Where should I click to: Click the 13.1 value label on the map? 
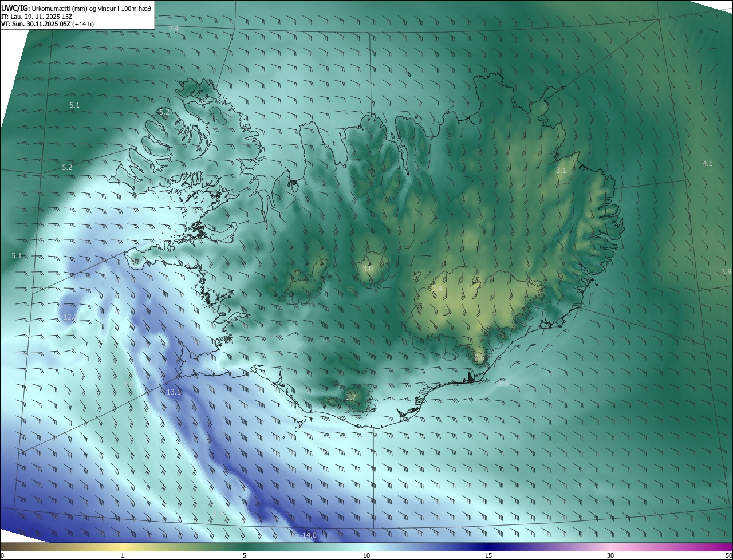174,392
